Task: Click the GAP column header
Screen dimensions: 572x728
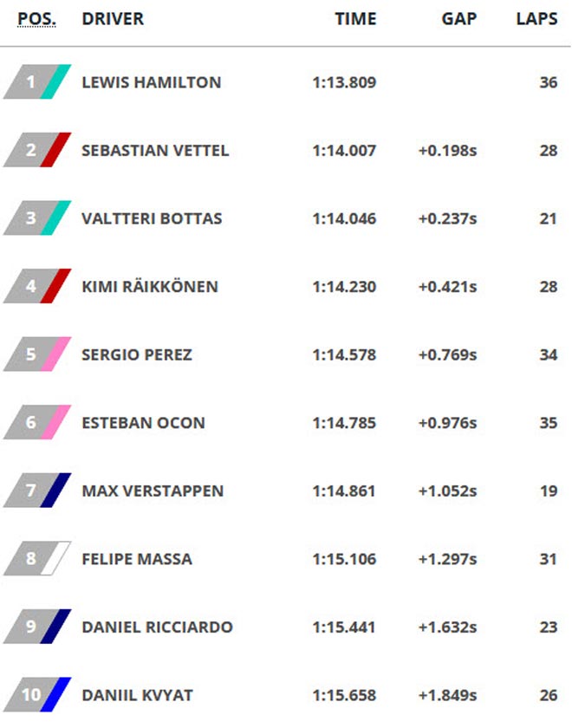Action: click(458, 19)
